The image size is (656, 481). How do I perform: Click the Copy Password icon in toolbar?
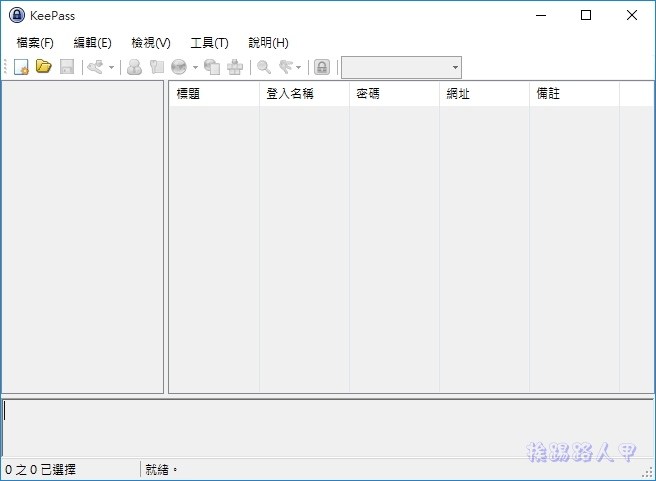pyautogui.click(x=157, y=67)
